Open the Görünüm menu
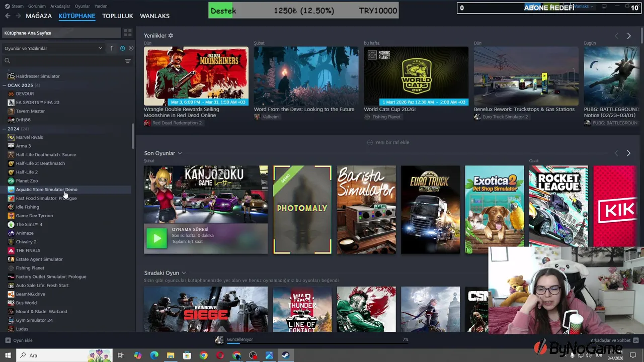 coord(37,6)
